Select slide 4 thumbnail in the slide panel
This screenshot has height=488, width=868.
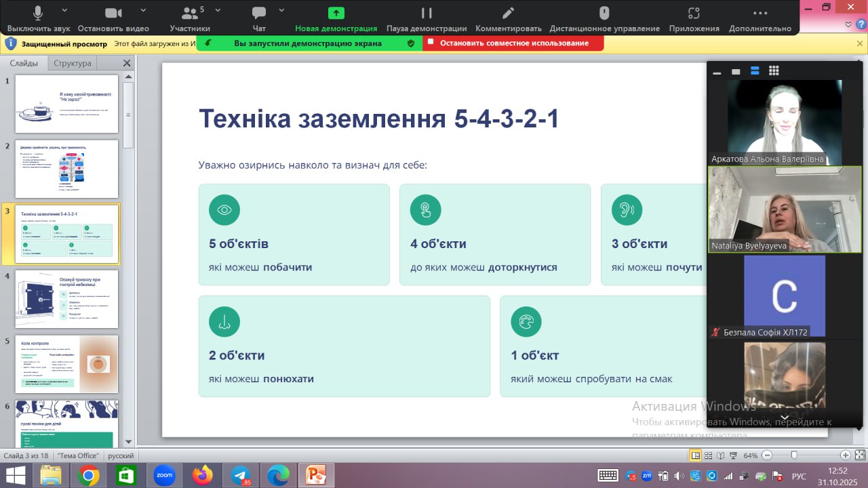click(66, 300)
